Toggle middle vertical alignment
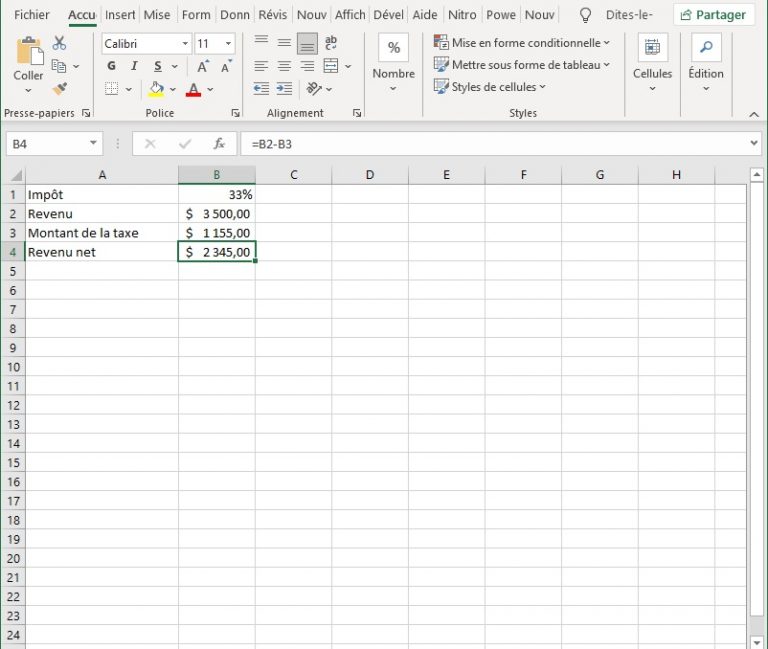 284,43
